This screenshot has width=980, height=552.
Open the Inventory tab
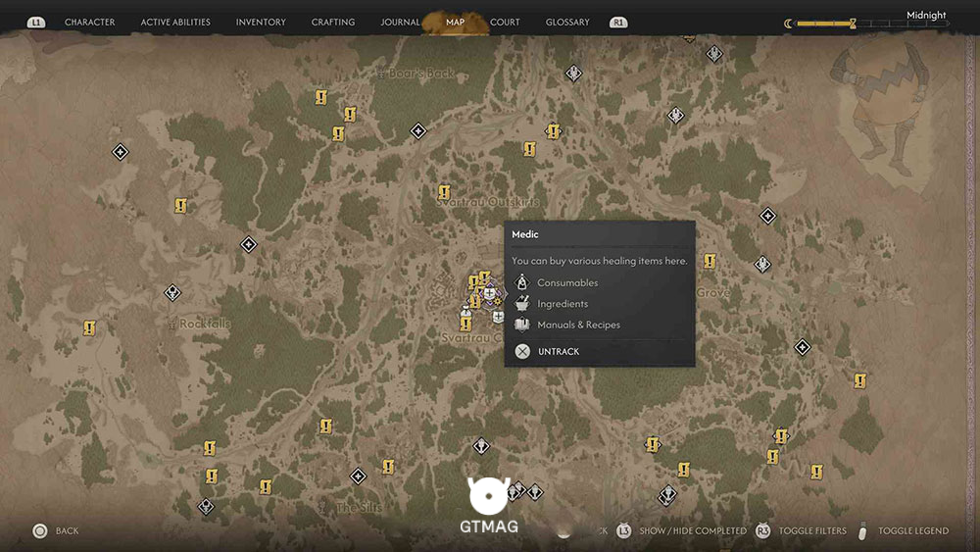(x=261, y=22)
